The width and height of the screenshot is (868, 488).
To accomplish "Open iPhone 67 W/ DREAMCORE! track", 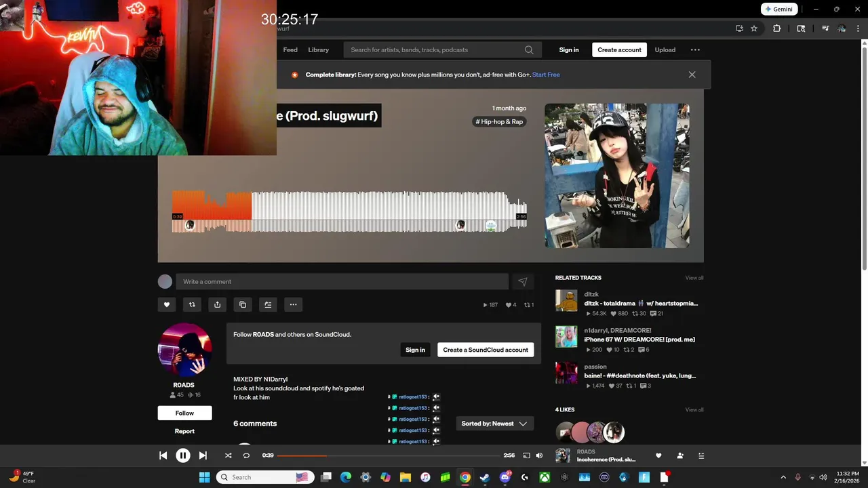I will (639, 340).
